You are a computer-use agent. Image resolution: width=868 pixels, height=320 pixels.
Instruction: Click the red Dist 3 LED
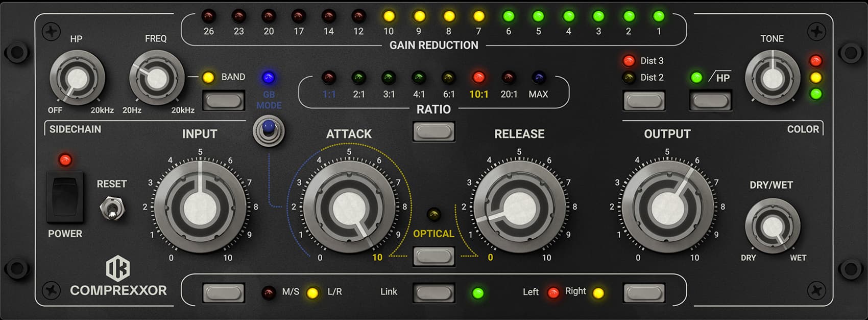click(629, 61)
